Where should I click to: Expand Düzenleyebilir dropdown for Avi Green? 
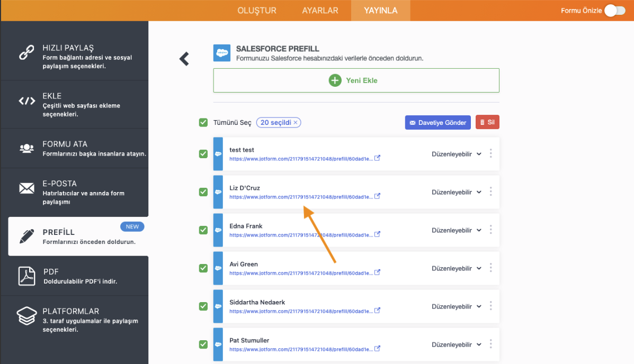point(457,268)
